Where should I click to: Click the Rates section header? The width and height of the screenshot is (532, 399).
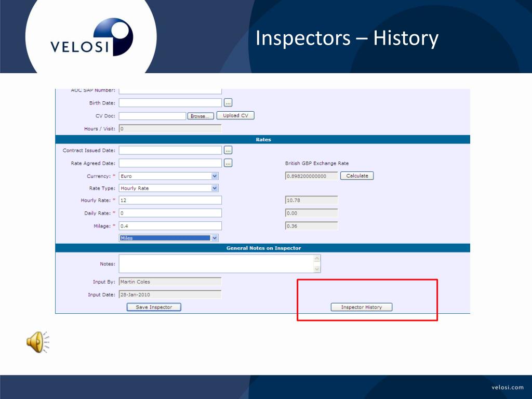tap(262, 139)
